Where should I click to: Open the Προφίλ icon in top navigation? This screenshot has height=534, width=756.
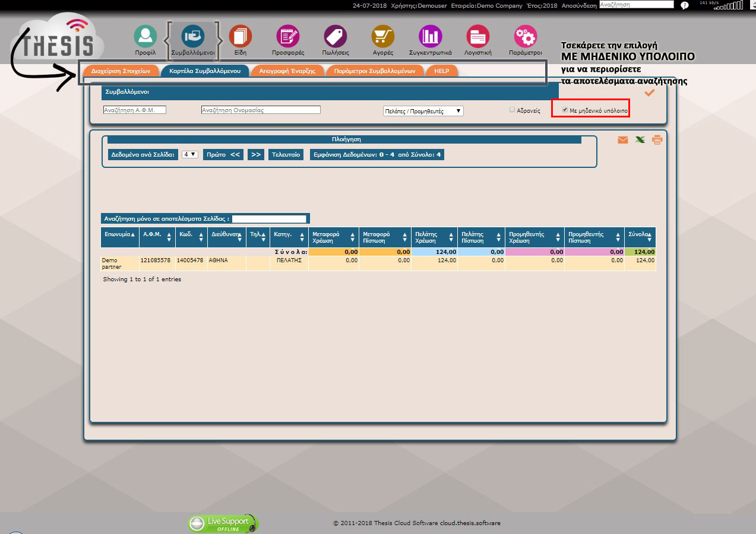click(x=145, y=37)
